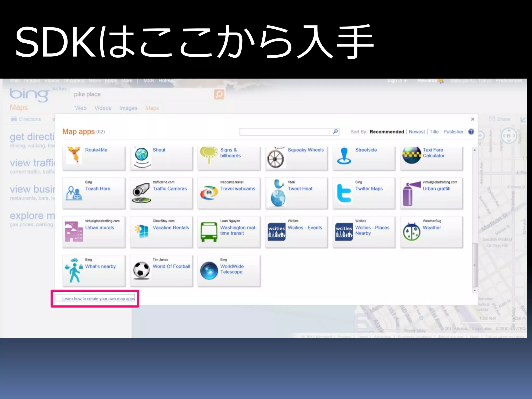532x399 pixels.
Task: Open Wcities - Places Nearby icon
Action: (x=344, y=232)
